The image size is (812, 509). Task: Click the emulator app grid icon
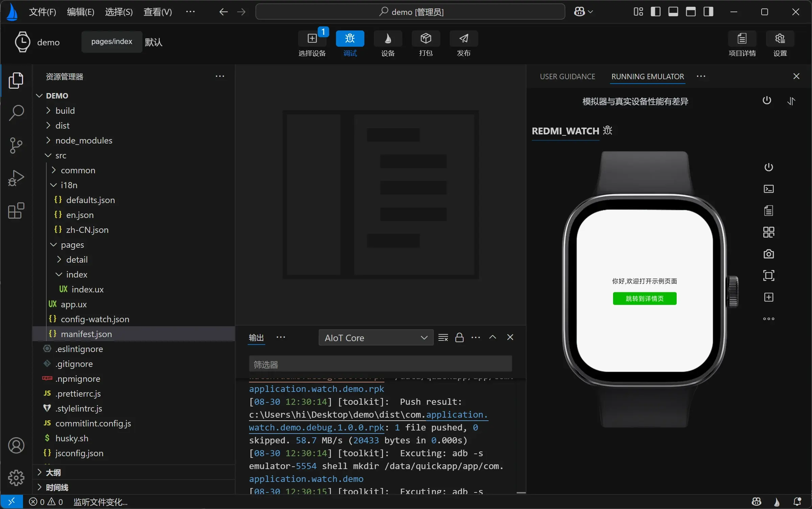pyautogui.click(x=769, y=232)
